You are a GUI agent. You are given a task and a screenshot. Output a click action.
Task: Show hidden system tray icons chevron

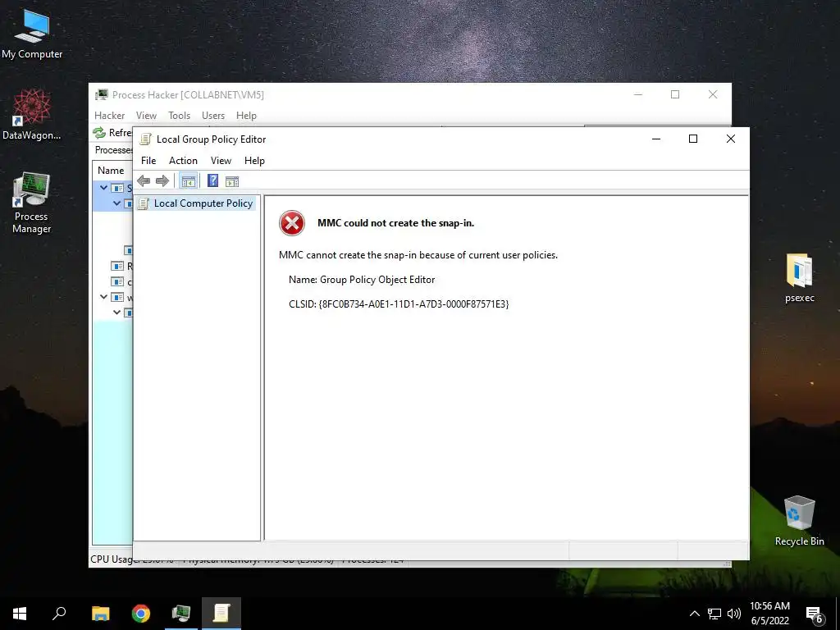tap(694, 614)
